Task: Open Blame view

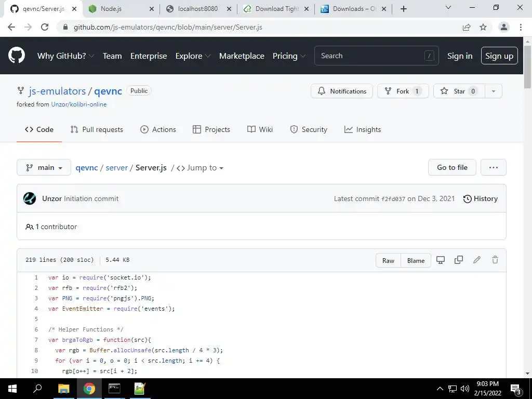Action: (x=416, y=260)
